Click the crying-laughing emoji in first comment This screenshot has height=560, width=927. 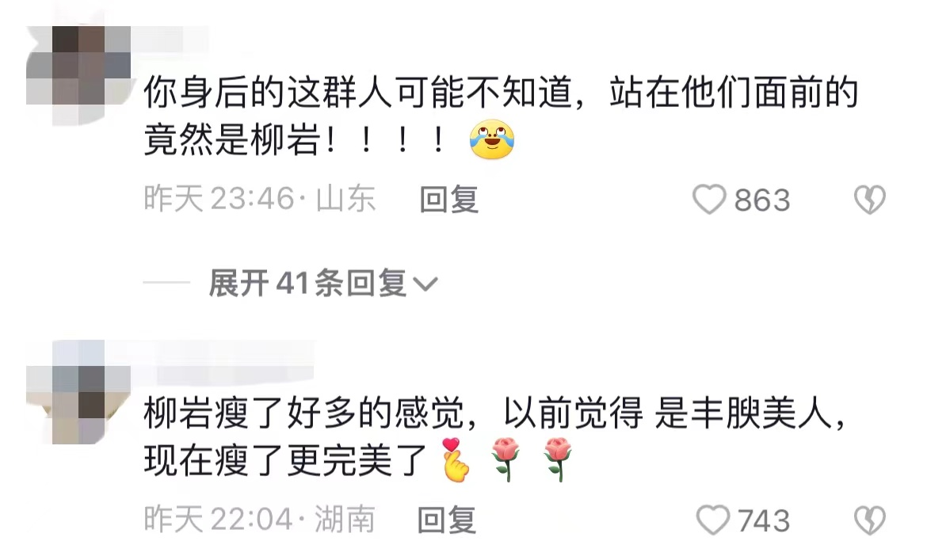492,140
